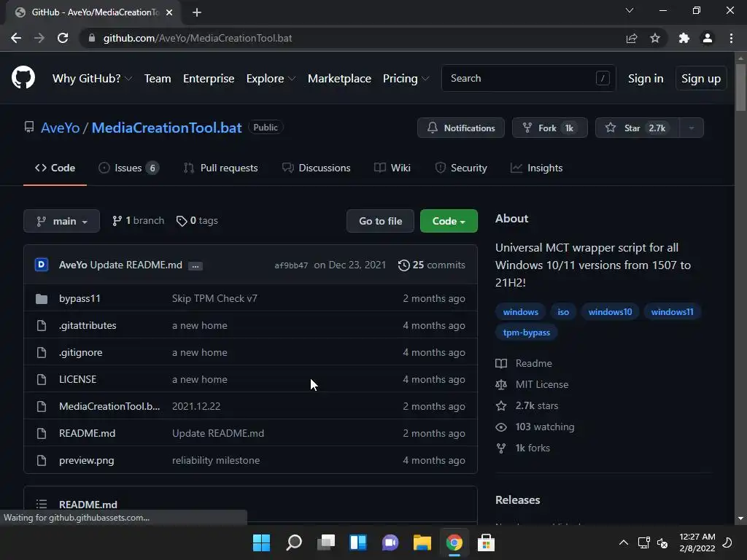Open Notifications for the repository

(461, 128)
